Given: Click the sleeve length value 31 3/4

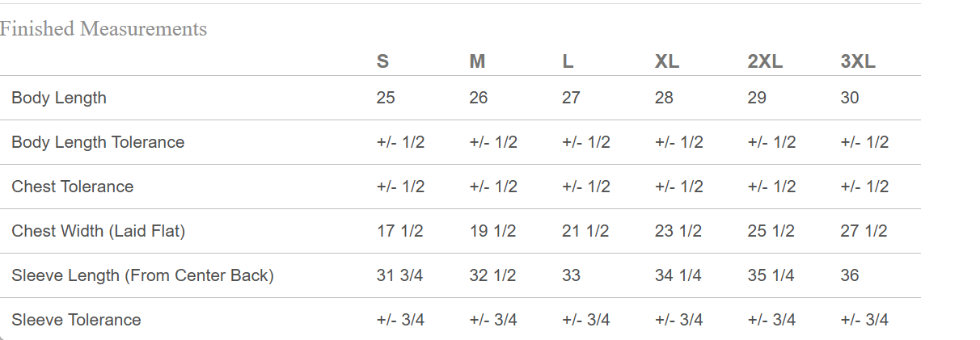Looking at the screenshot, I should pyautogui.click(x=400, y=275).
